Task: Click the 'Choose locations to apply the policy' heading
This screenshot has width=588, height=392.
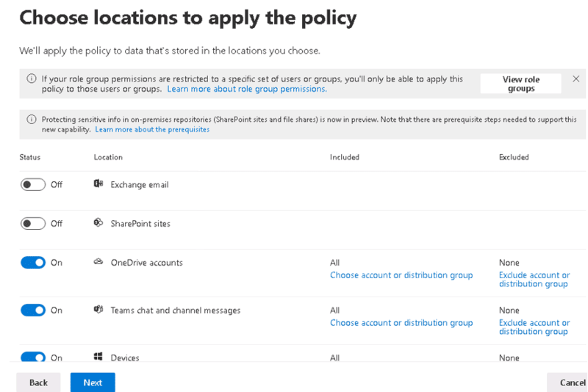Action: (188, 18)
